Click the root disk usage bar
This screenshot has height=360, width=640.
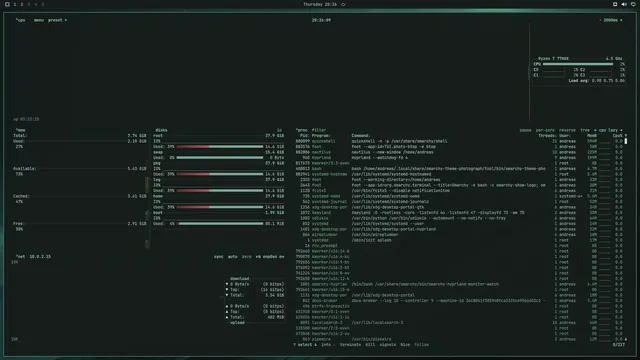(x=220, y=147)
